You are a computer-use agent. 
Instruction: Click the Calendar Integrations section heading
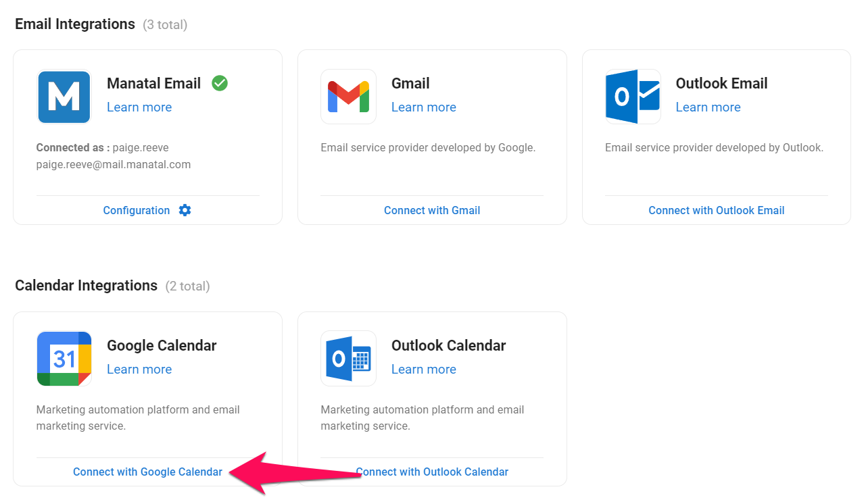(86, 285)
